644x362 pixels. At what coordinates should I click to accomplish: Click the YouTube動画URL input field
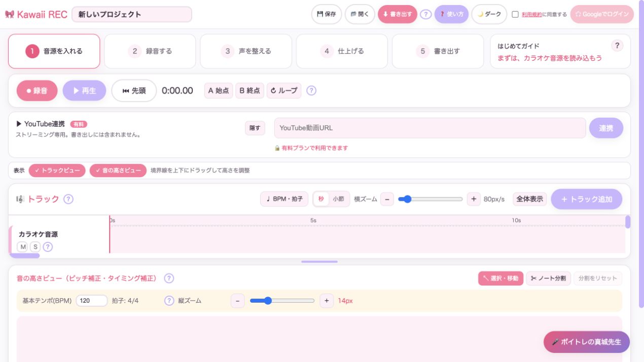(x=430, y=128)
